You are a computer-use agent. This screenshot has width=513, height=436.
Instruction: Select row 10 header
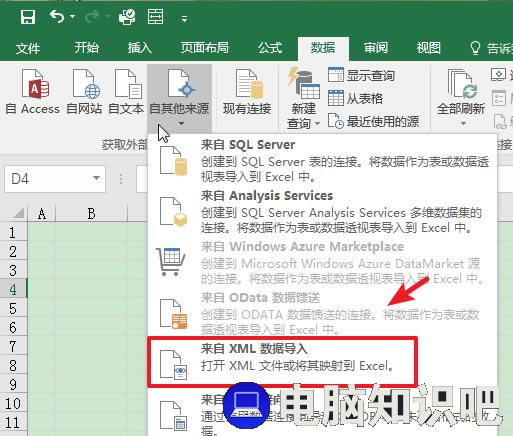click(13, 404)
